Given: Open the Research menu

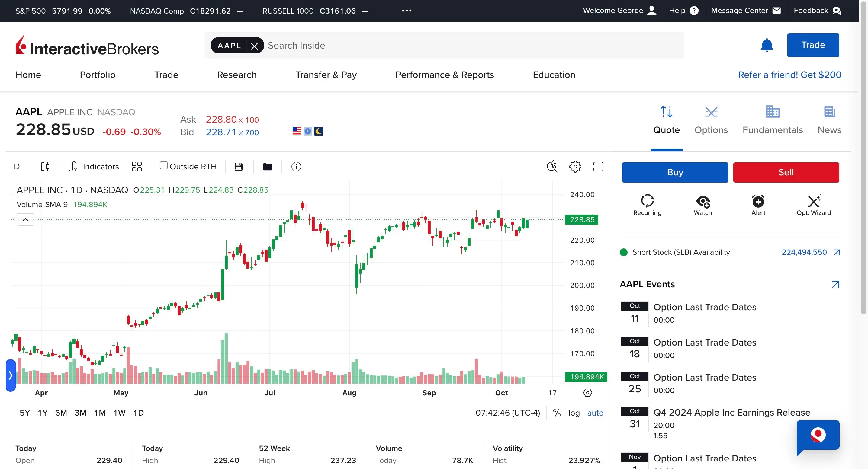Looking at the screenshot, I should click(x=236, y=75).
